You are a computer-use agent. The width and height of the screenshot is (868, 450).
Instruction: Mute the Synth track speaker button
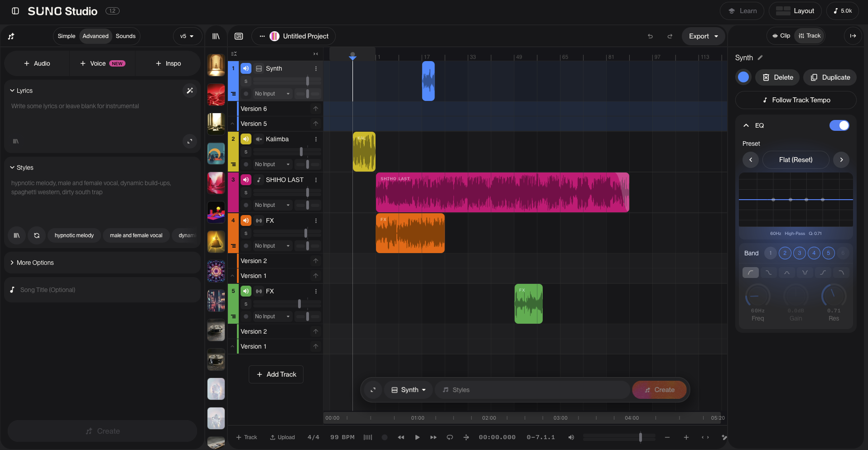click(x=246, y=68)
